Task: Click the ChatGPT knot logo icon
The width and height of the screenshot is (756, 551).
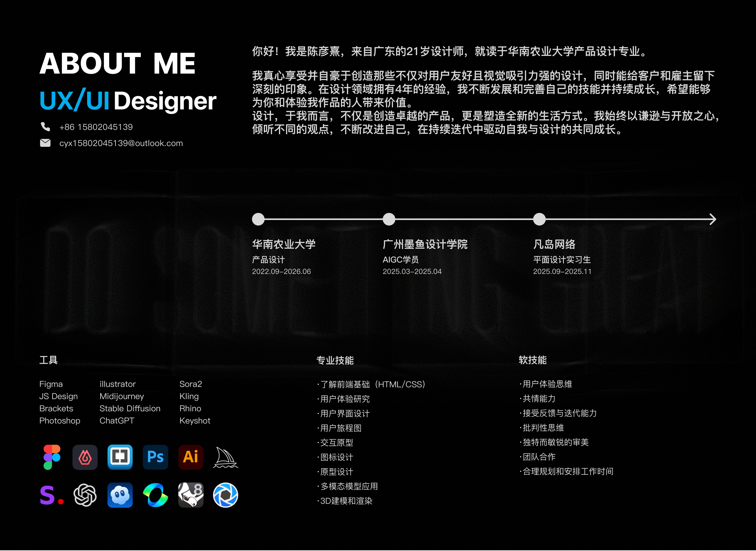Action: (85, 495)
